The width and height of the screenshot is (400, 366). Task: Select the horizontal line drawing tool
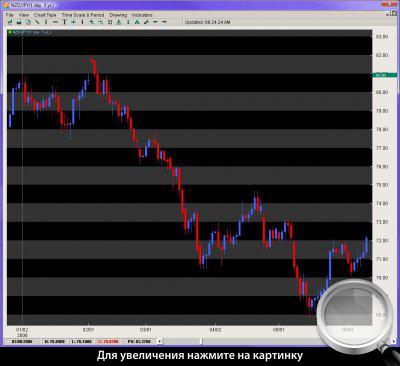pyautogui.click(x=55, y=22)
